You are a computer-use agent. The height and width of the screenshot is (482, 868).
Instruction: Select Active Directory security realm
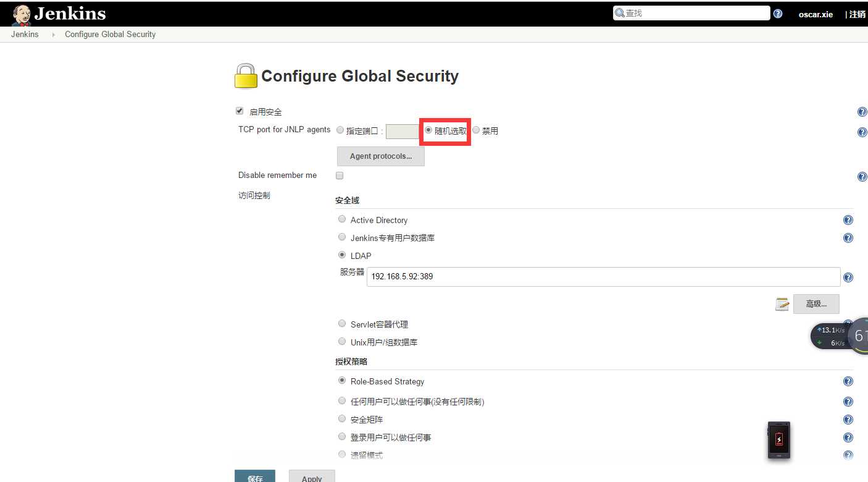(x=342, y=219)
